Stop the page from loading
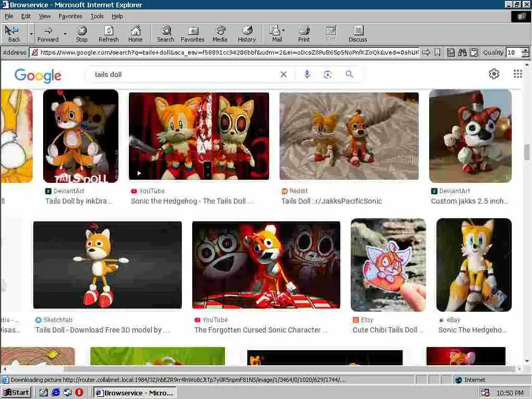The width and height of the screenshot is (532, 399). 82,34
